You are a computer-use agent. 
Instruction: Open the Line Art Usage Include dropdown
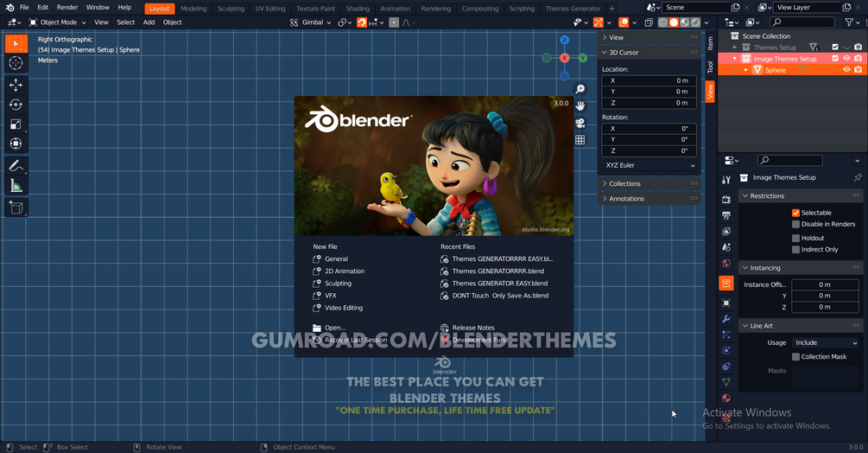pos(826,343)
